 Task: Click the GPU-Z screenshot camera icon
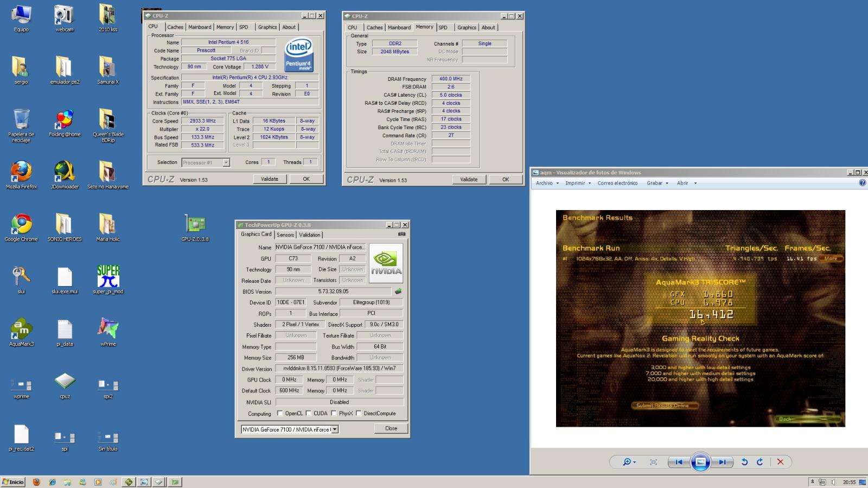coord(401,234)
